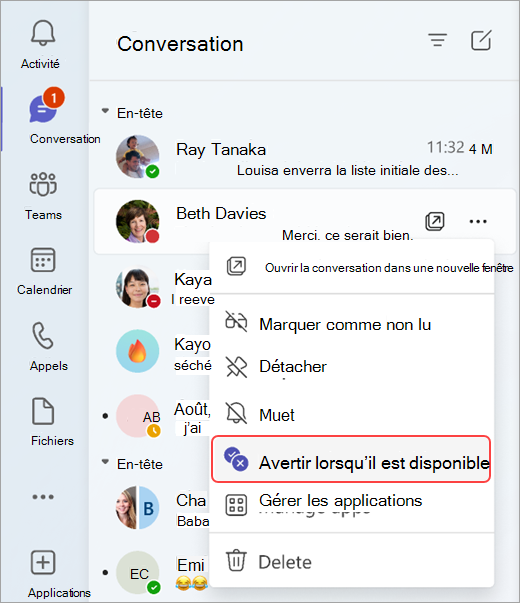The height and width of the screenshot is (603, 520).
Task: Click the EC initials avatar
Action: [138, 573]
